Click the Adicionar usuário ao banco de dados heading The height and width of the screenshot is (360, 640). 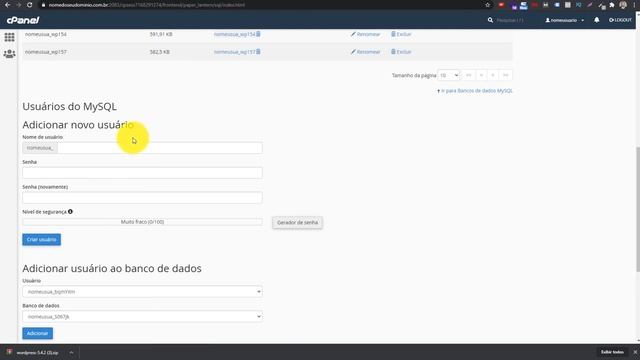tap(112, 268)
